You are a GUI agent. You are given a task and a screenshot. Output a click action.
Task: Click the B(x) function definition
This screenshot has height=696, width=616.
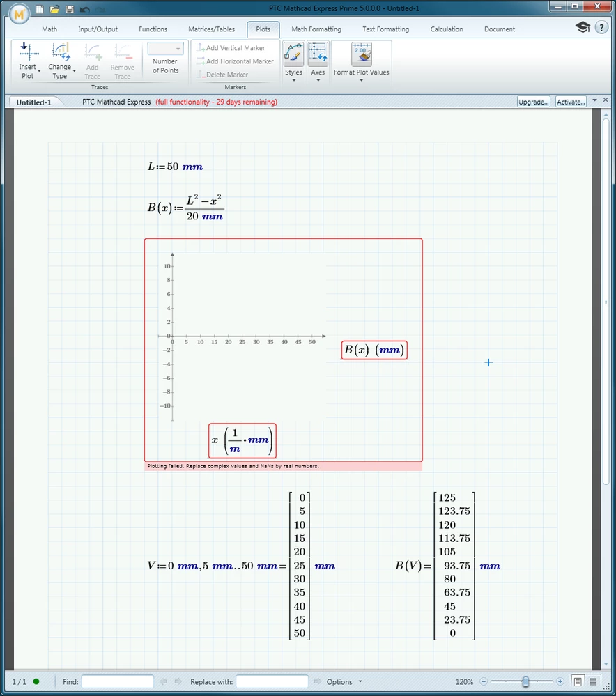185,208
